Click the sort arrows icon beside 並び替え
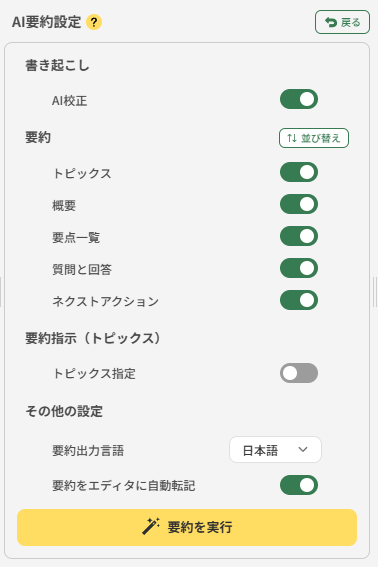This screenshot has height=567, width=378. (292, 138)
